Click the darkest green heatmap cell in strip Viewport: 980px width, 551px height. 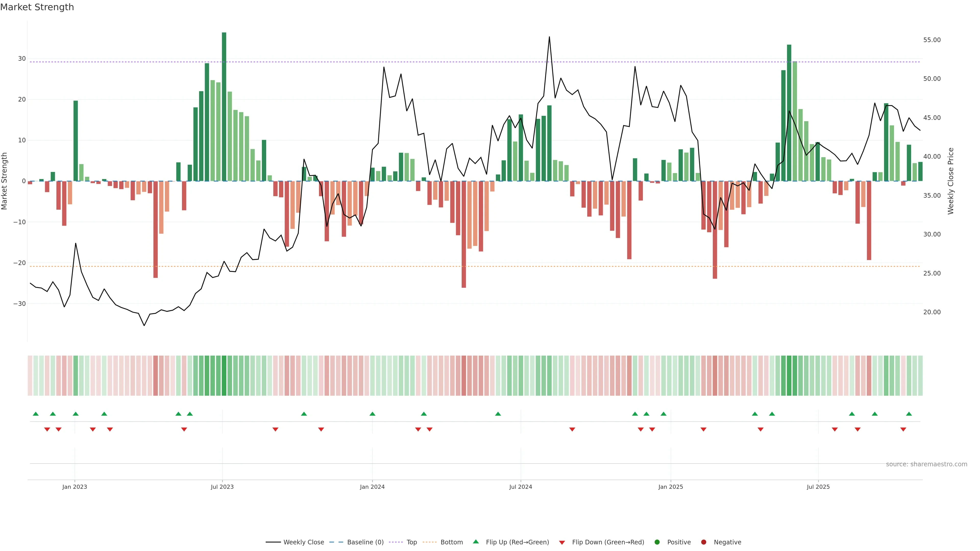point(224,375)
